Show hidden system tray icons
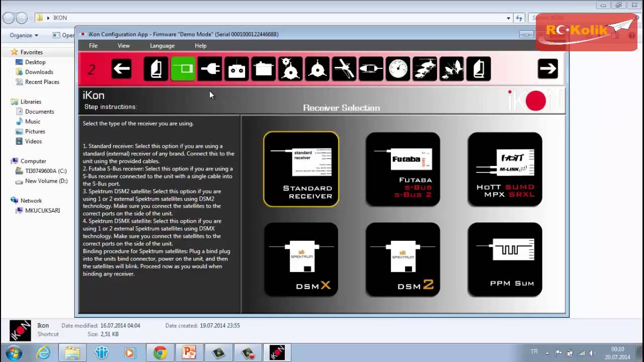The height and width of the screenshot is (362, 644). coord(548,353)
